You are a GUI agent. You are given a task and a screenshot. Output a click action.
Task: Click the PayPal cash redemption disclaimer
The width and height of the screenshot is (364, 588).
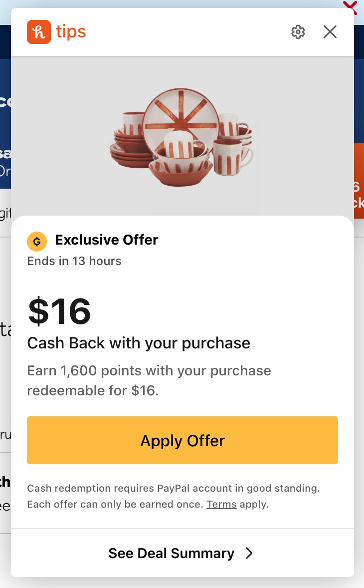[x=174, y=488]
